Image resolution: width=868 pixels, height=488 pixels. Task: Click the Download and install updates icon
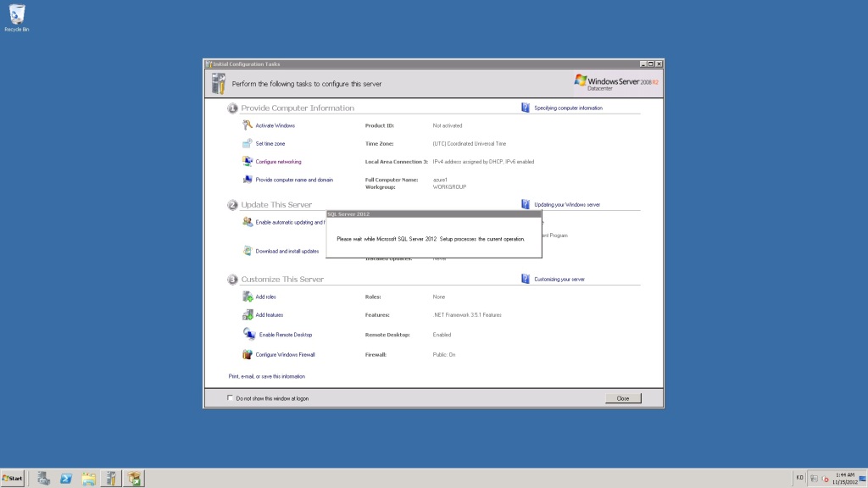247,251
